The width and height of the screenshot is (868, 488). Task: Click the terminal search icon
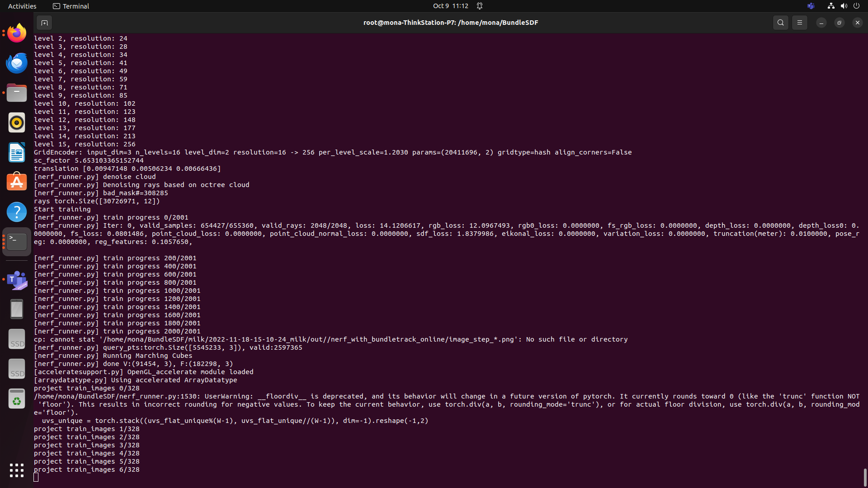780,22
